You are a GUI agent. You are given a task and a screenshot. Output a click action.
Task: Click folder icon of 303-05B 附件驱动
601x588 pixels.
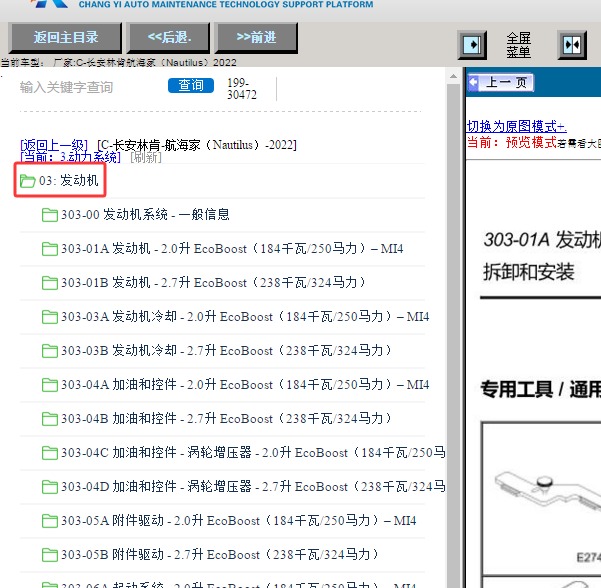tap(50, 555)
